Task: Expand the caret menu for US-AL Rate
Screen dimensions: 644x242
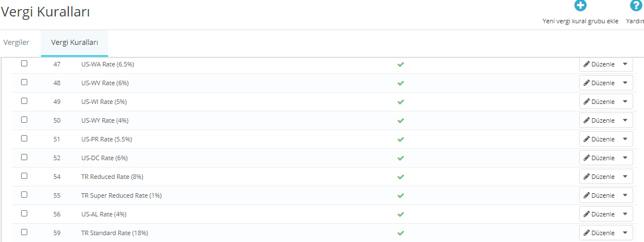Action: click(x=625, y=214)
